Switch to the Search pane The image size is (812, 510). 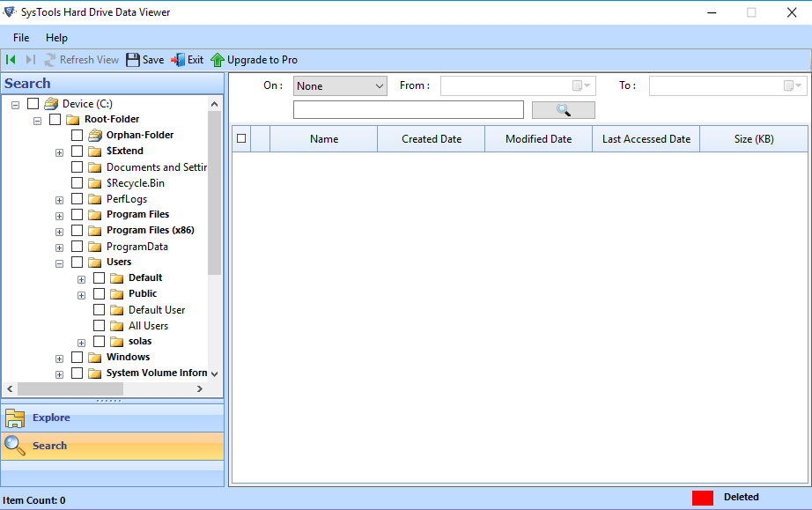click(113, 446)
